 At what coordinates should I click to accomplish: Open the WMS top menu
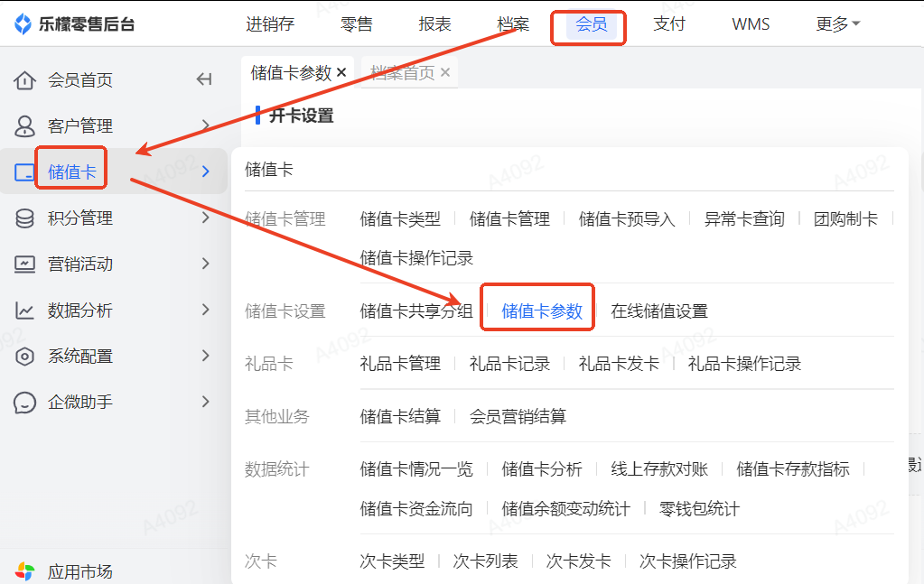coord(751,24)
